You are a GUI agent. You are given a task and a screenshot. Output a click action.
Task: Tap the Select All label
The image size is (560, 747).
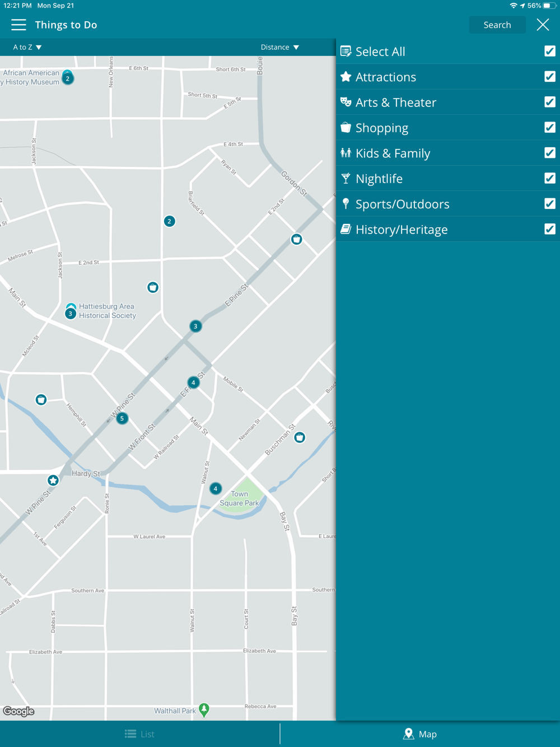pos(380,52)
